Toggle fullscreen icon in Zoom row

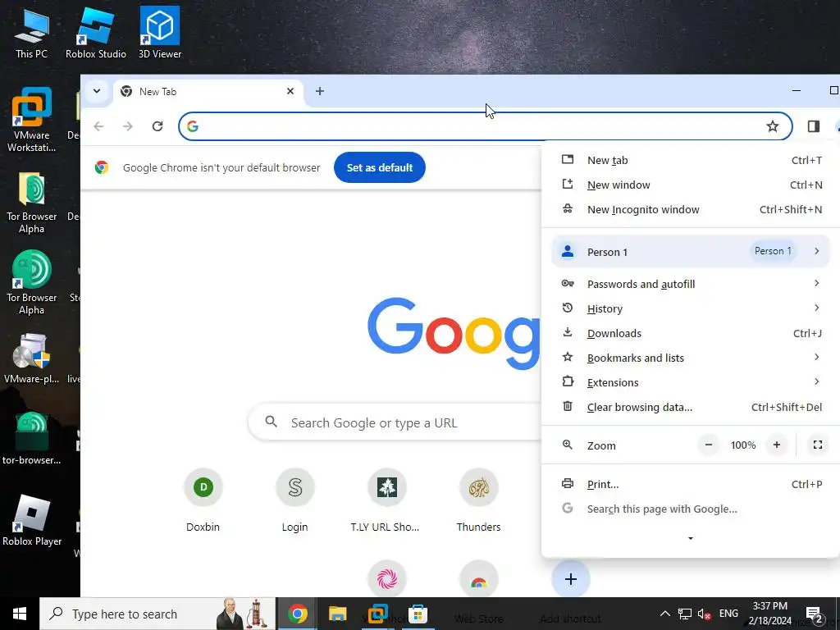click(818, 445)
